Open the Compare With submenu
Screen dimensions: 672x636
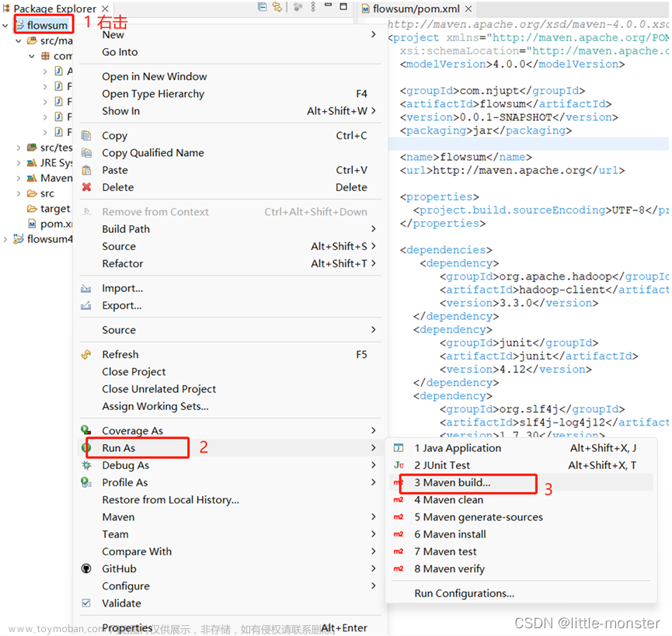pos(230,551)
